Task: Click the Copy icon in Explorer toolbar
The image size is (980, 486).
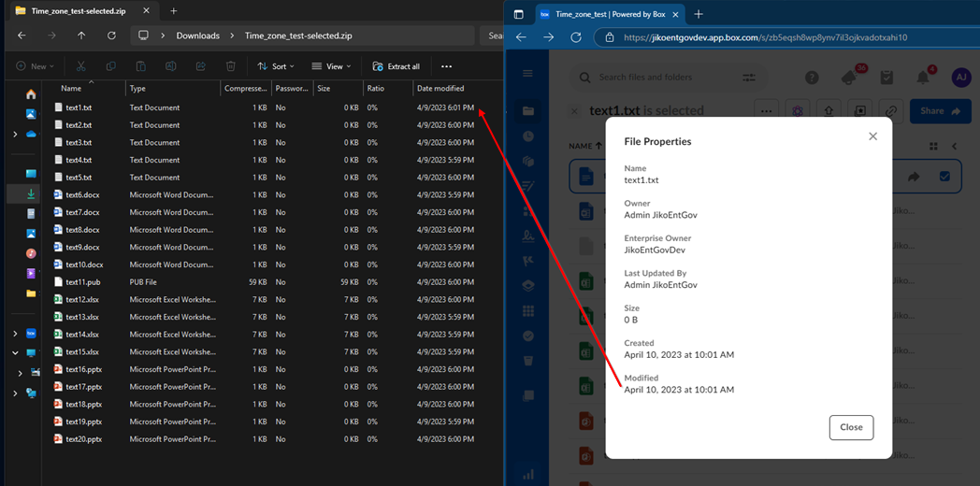Action: tap(110, 66)
